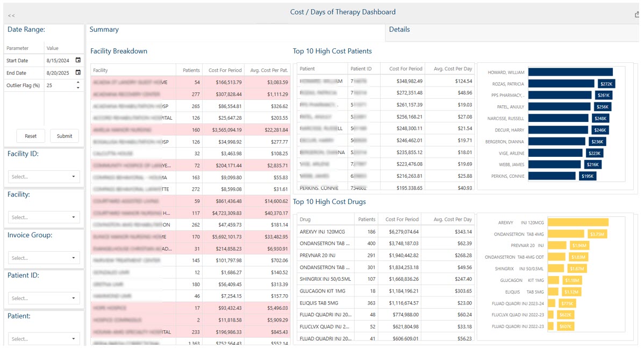Click the share/export icon at top right
Image resolution: width=644 pixels, height=349 pixels.
[638, 14]
